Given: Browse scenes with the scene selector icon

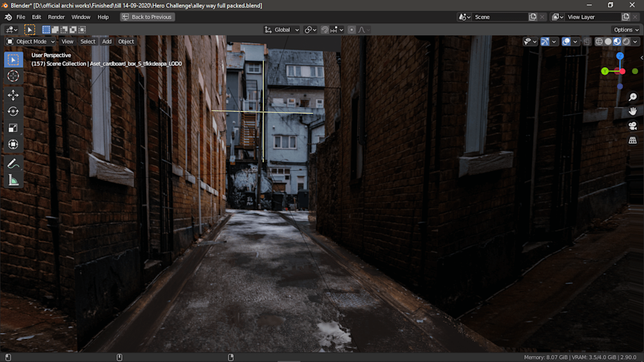Looking at the screenshot, I should [464, 17].
